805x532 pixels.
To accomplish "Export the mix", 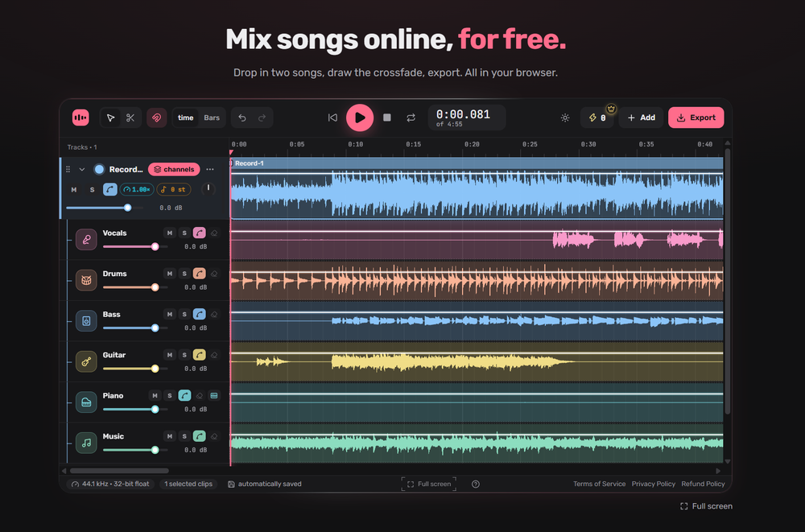I will [x=696, y=118].
